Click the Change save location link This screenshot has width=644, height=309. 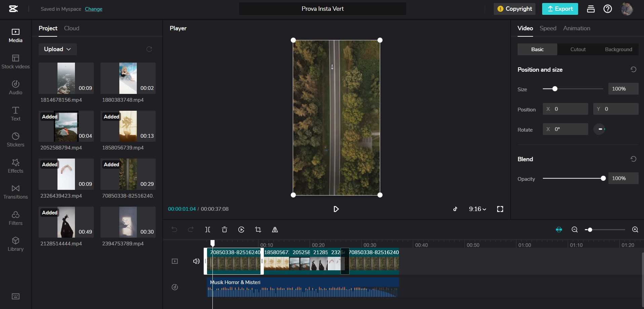(93, 9)
